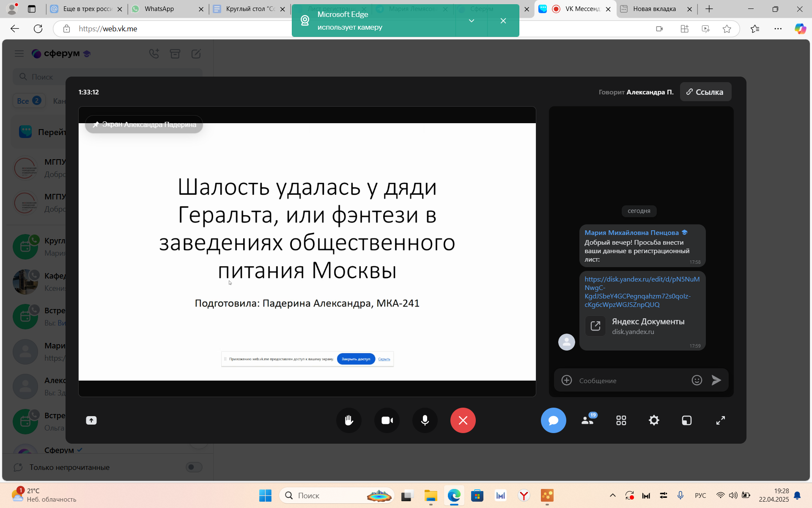Start a new call from the sidebar
The width and height of the screenshot is (812, 508).
coord(154,54)
